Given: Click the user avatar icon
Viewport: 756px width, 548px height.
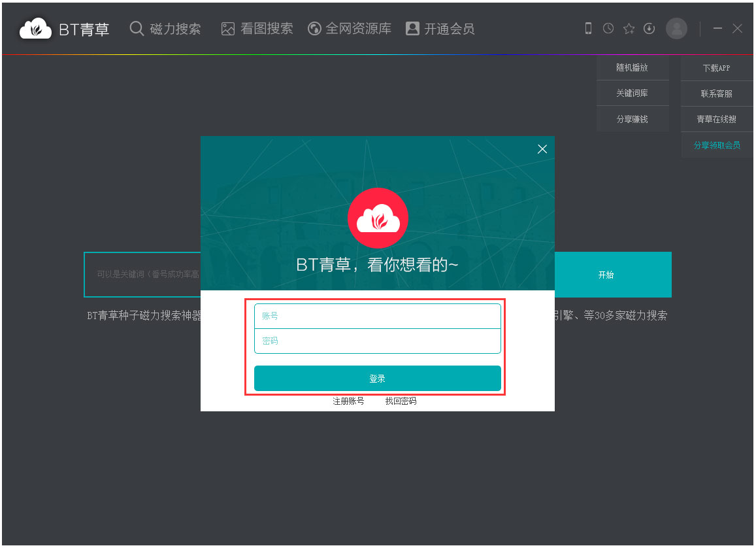Looking at the screenshot, I should 676,29.
